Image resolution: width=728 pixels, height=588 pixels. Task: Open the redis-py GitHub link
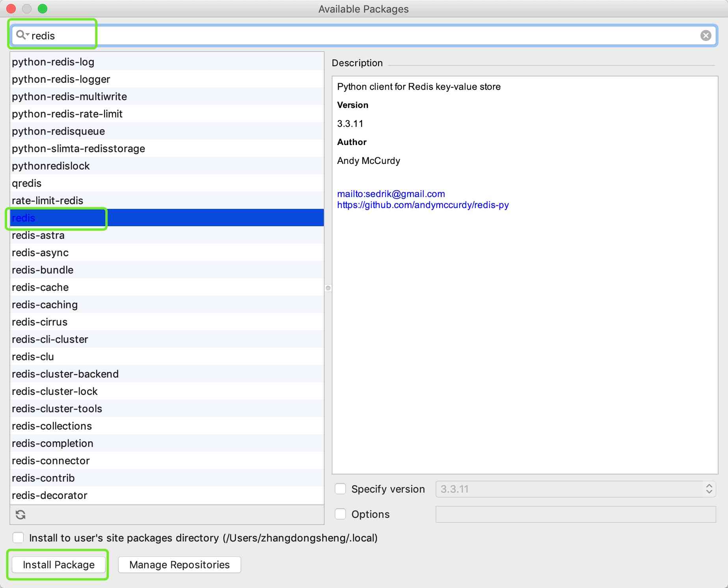tap(423, 205)
